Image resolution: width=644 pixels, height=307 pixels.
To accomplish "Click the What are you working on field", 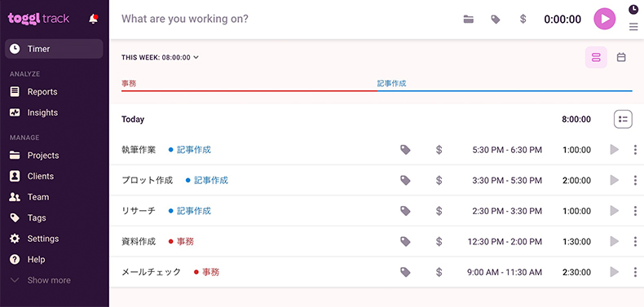I will 288,19.
